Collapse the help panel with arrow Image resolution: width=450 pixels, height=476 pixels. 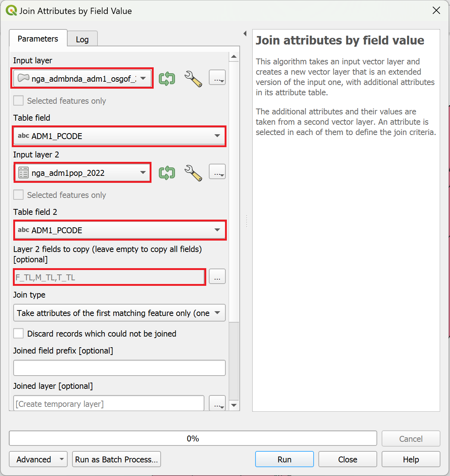click(245, 33)
